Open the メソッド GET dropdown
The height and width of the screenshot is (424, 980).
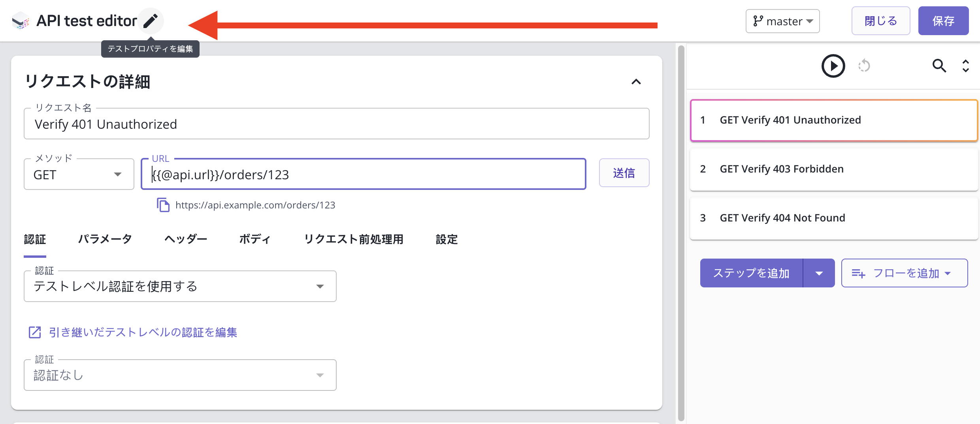[x=79, y=174]
